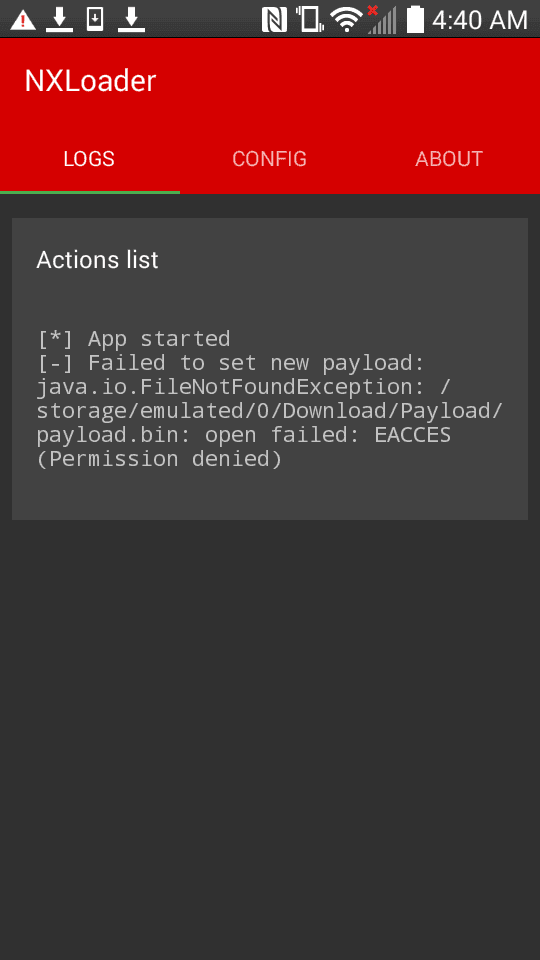Viewport: 540px width, 960px height.
Task: Open the ABOUT tab
Action: point(449,159)
